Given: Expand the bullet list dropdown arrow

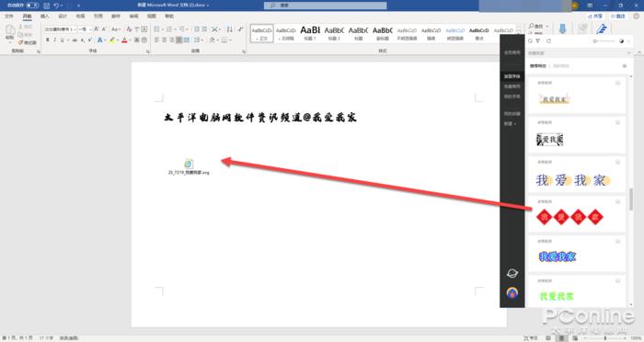Looking at the screenshot, I should (x=163, y=29).
